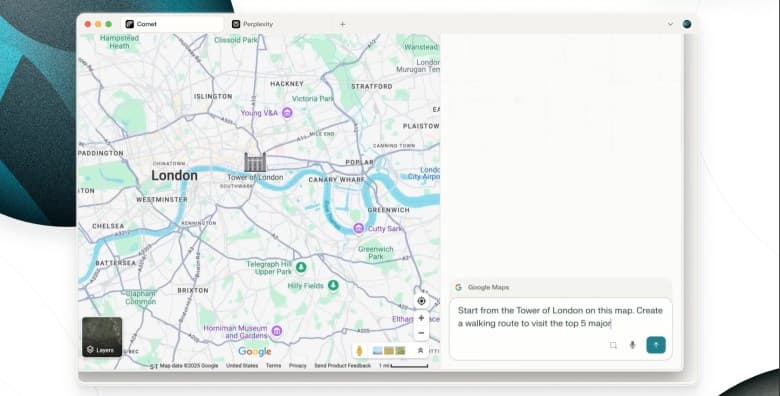Viewport: 780px width, 396px height.
Task: Click the screenshot selection icon in chat box
Action: click(x=613, y=345)
